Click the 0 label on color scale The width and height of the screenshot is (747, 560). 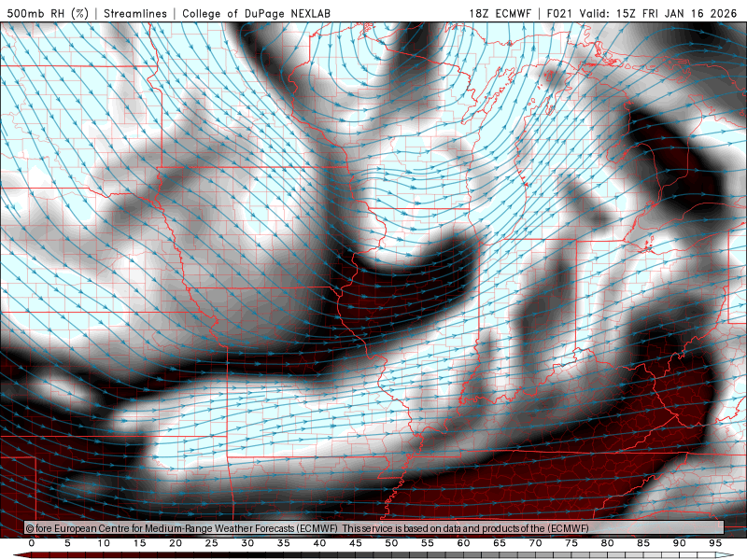click(32, 543)
